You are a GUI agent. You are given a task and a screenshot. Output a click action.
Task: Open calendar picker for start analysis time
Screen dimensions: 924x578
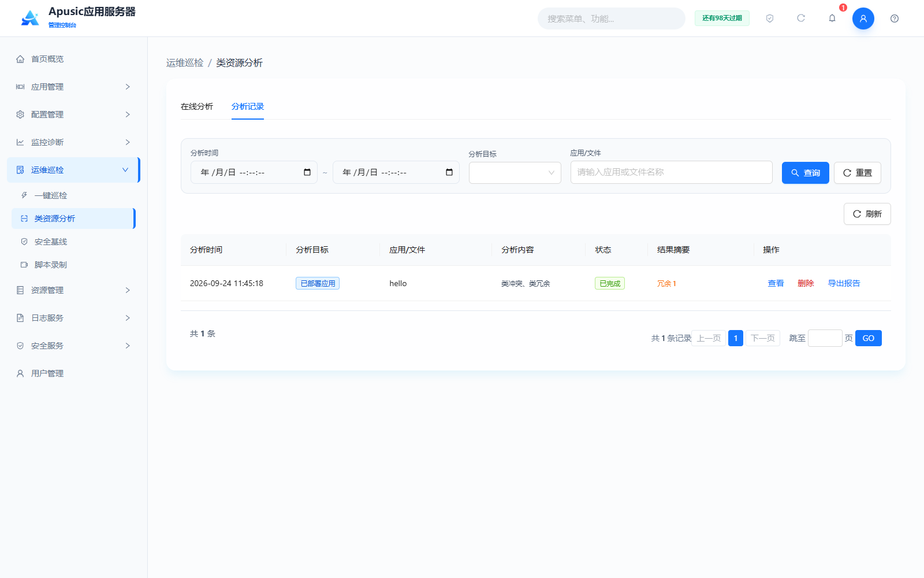coord(307,172)
